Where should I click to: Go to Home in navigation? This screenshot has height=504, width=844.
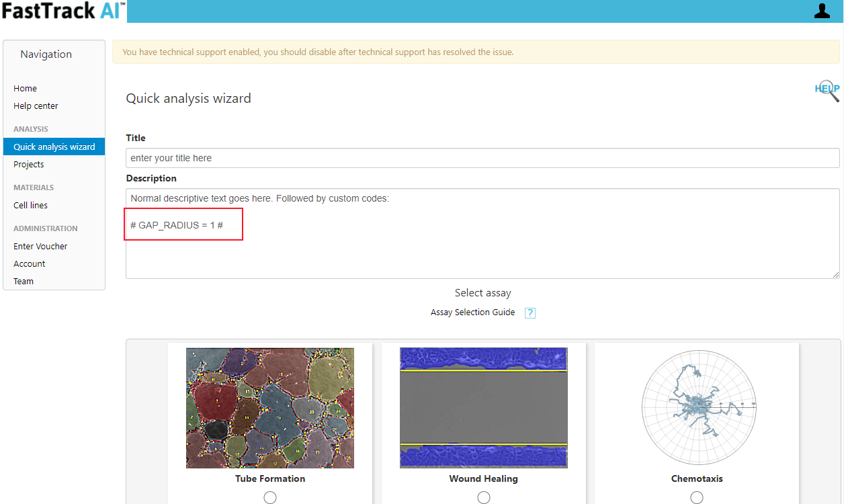point(26,88)
